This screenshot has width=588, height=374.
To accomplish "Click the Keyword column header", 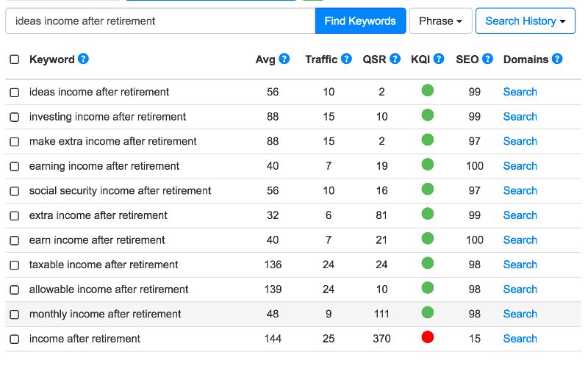I will [51, 60].
